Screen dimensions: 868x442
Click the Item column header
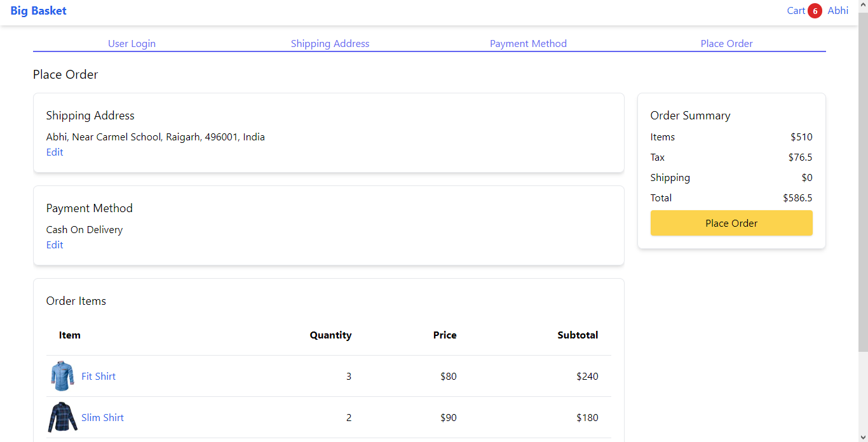70,335
